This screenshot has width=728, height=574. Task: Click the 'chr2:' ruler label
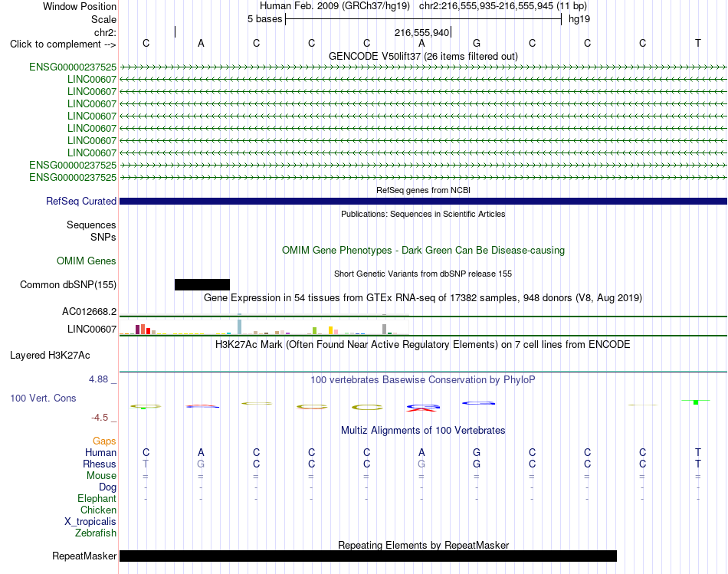click(x=105, y=32)
